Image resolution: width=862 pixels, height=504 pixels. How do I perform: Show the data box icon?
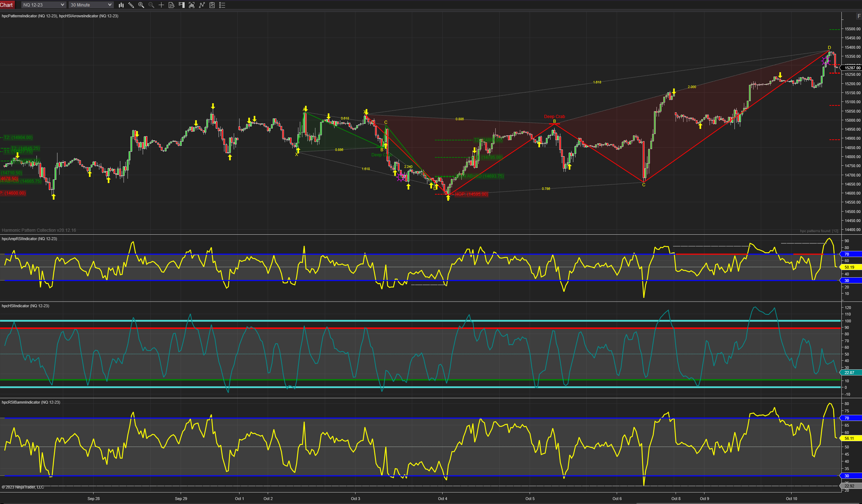tap(172, 5)
